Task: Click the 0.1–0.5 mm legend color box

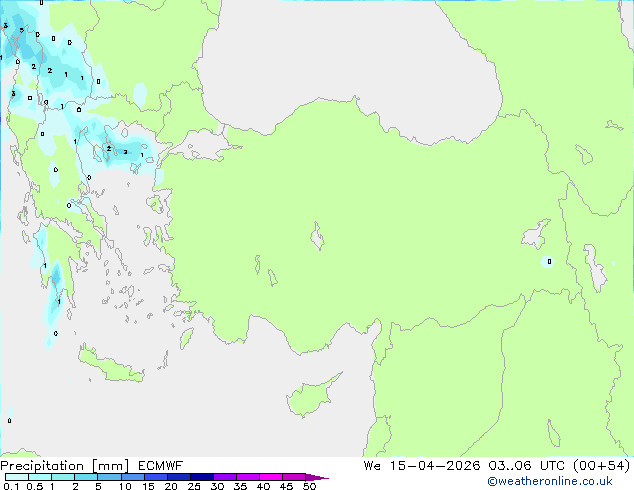Action: (x=17, y=477)
